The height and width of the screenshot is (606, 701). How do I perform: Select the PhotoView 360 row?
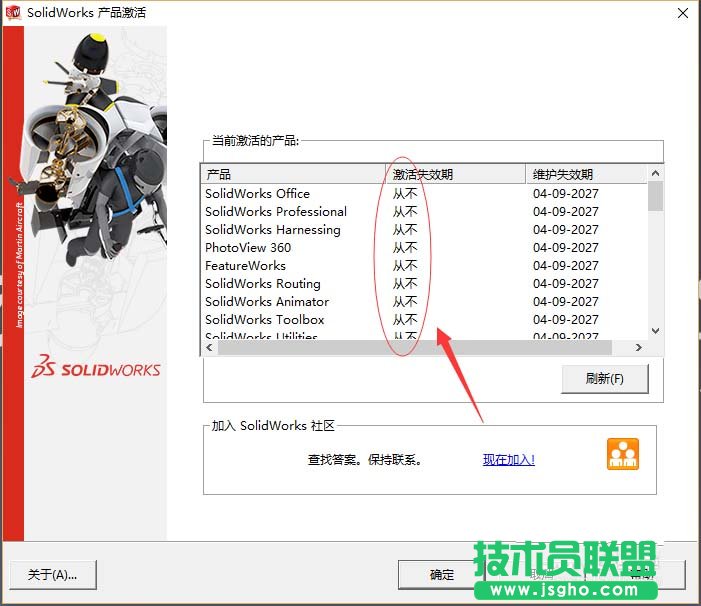(x=424, y=248)
